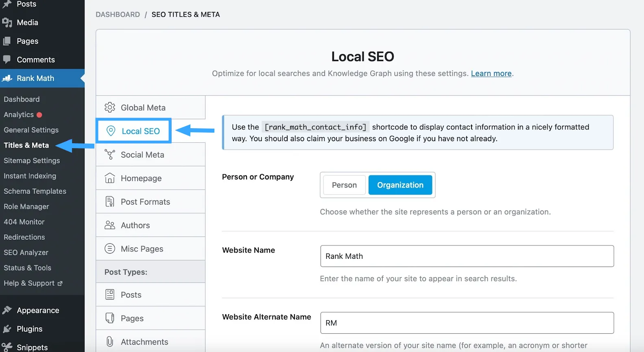Click the red Analytics notification dot

tap(39, 115)
